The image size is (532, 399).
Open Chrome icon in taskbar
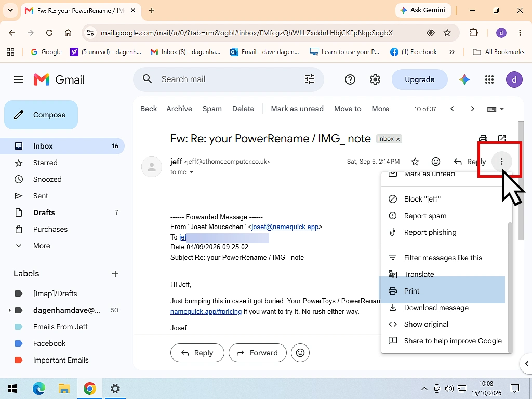(x=89, y=389)
